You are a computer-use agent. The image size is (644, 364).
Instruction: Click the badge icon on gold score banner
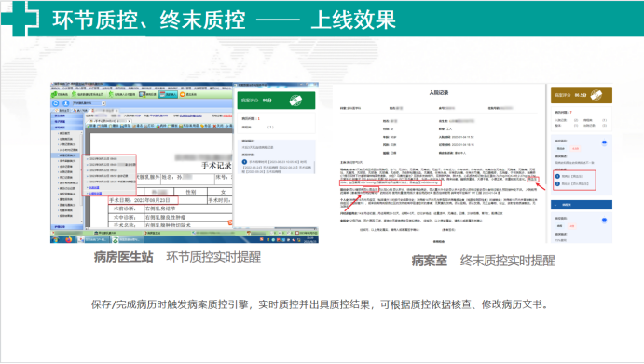pos(596,95)
